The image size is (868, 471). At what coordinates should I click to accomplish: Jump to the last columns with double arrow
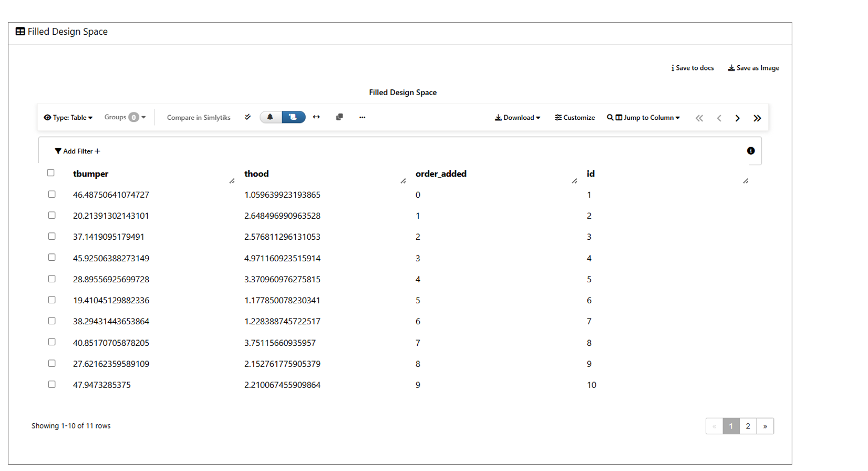point(757,118)
